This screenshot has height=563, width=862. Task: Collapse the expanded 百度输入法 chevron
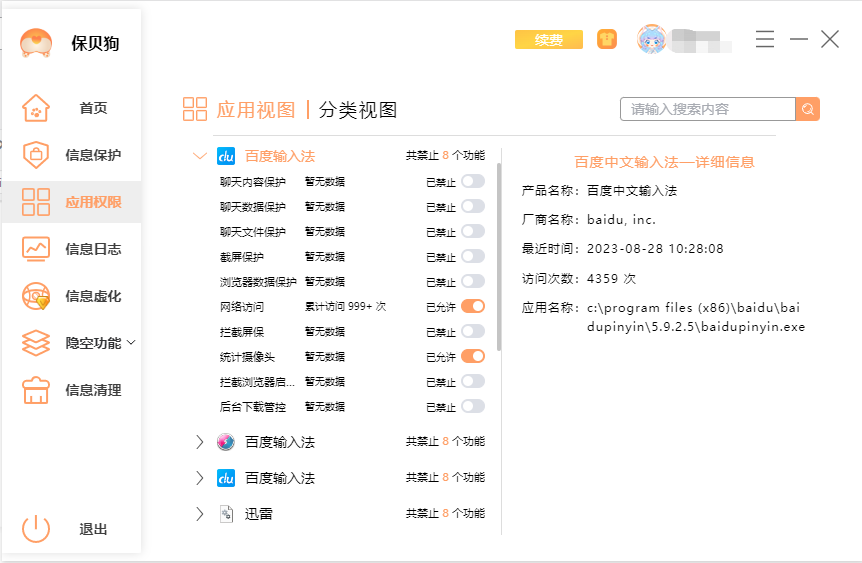pos(200,156)
